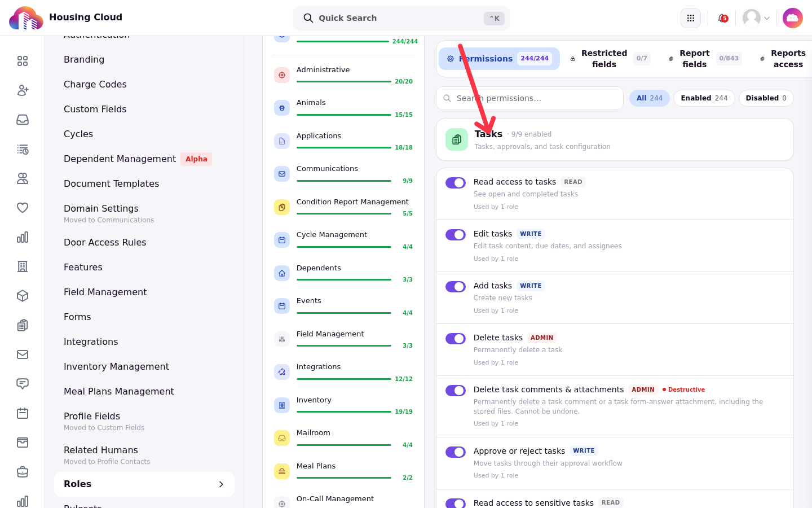Toggle Delete task comments & attachments
The height and width of the screenshot is (508, 812).
pos(456,391)
